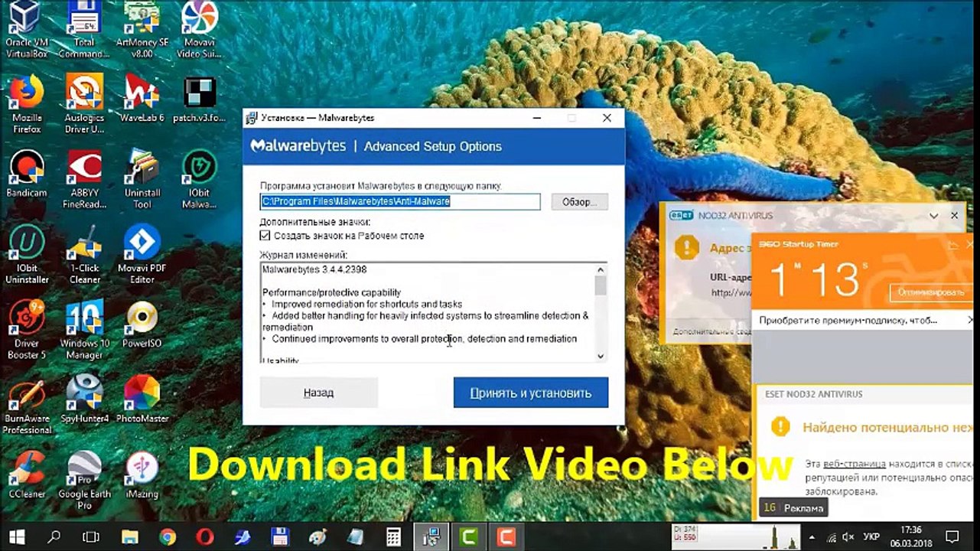
Task: Open PhotoMaster desktop icon
Action: [x=142, y=399]
